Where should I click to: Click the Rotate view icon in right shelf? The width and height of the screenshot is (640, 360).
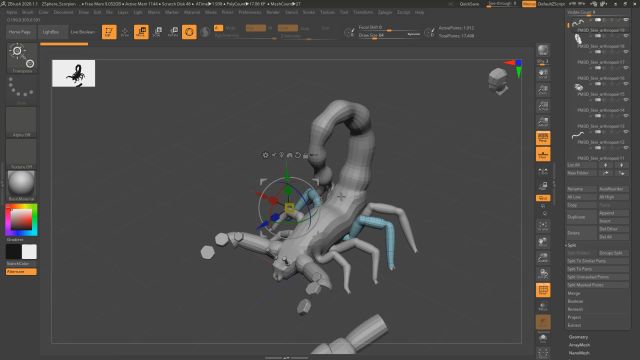point(543,273)
